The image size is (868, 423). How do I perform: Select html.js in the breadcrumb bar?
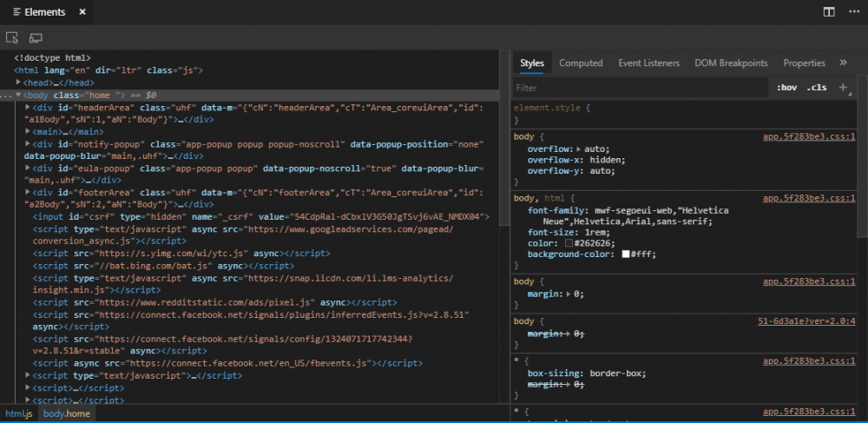click(19, 413)
